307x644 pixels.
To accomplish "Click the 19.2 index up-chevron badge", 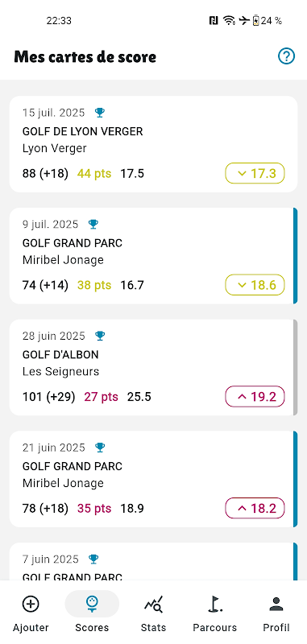I will point(255,397).
